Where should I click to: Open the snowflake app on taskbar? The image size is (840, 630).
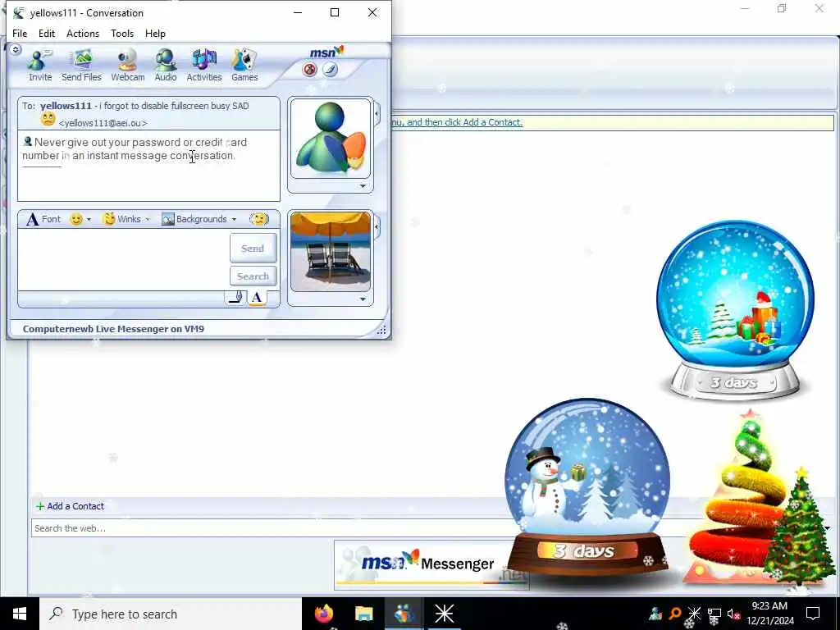coord(444,614)
